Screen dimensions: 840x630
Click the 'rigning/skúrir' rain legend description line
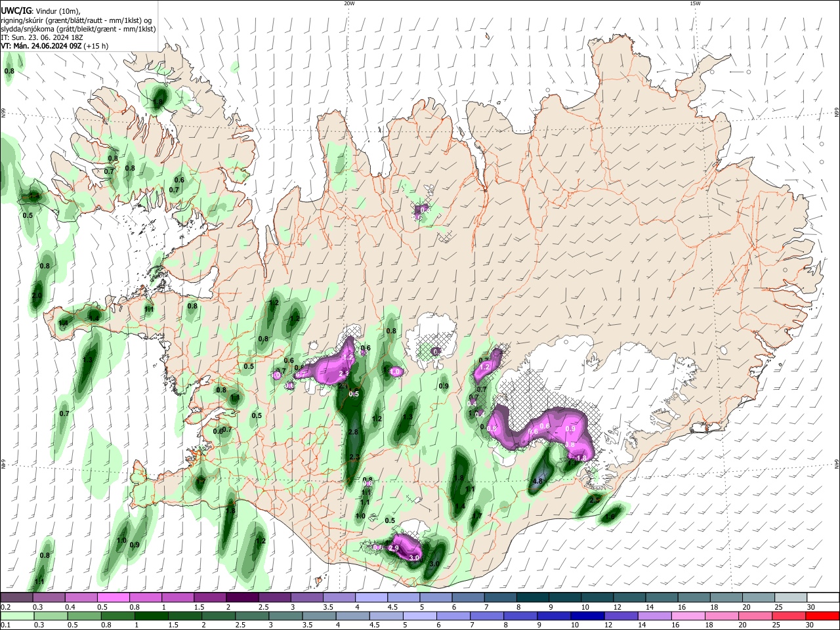(x=76, y=20)
